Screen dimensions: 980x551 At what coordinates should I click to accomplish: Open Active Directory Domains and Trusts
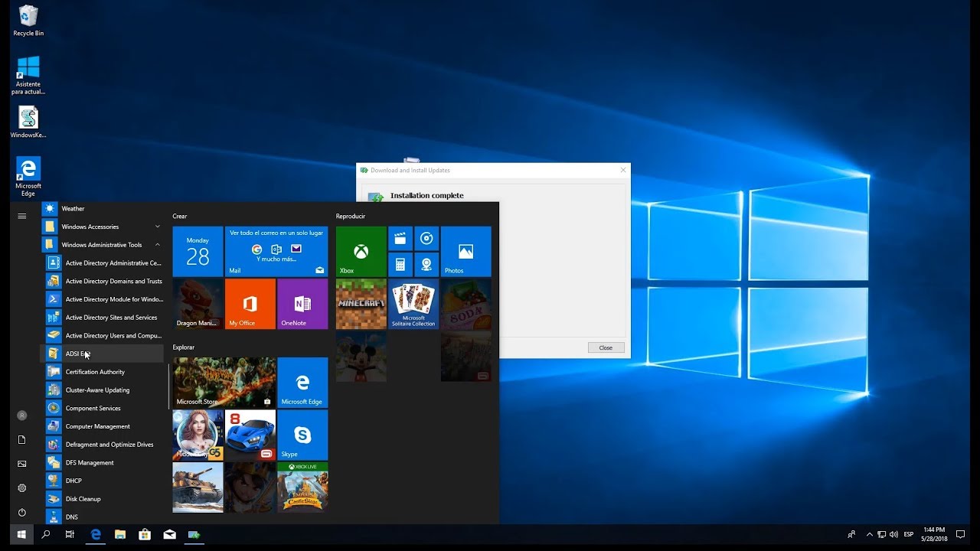coord(103,281)
